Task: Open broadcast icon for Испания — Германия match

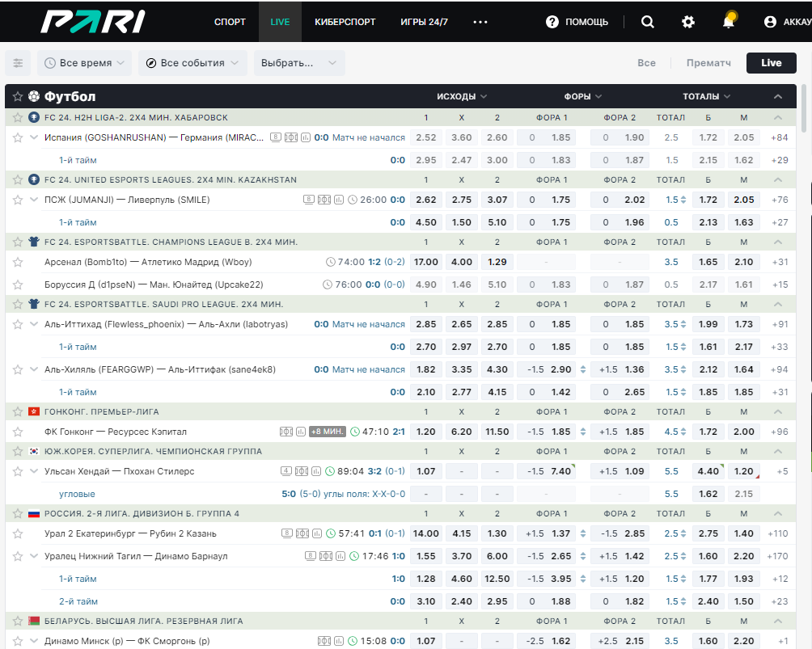Action: (276, 137)
